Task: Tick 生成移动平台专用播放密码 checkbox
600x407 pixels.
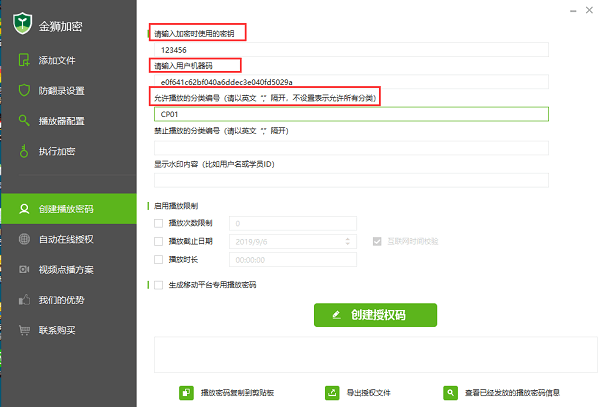Action: (158, 285)
